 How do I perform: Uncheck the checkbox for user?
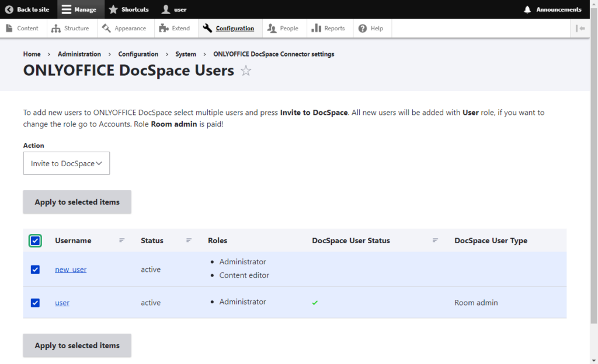click(x=35, y=303)
